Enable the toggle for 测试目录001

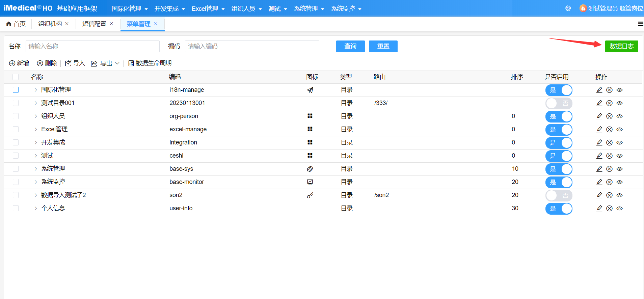tap(559, 103)
